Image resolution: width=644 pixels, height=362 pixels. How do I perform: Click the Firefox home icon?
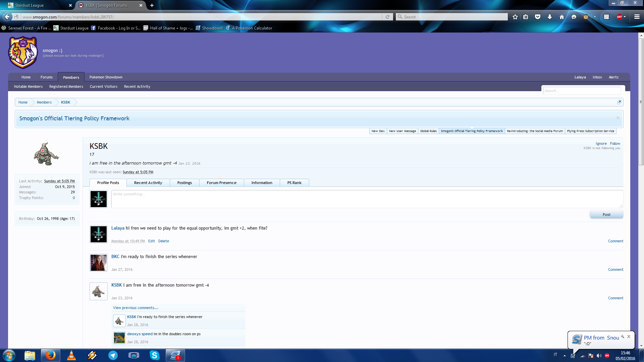[x=562, y=17]
